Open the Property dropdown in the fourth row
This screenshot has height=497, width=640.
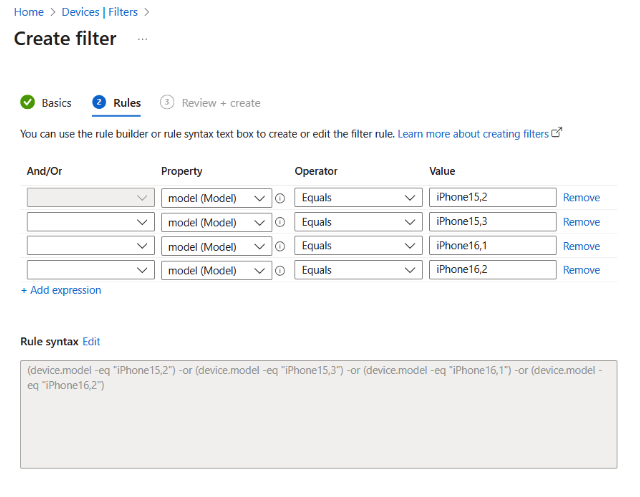(x=216, y=270)
